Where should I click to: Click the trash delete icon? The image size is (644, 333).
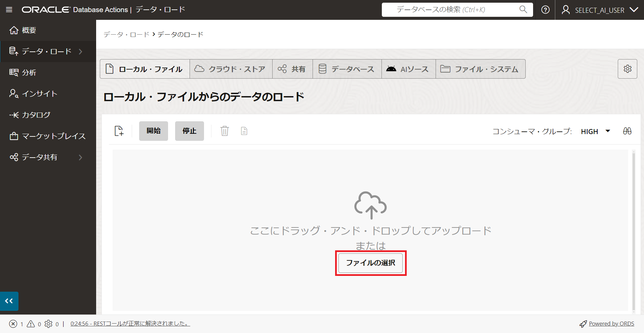tap(225, 131)
